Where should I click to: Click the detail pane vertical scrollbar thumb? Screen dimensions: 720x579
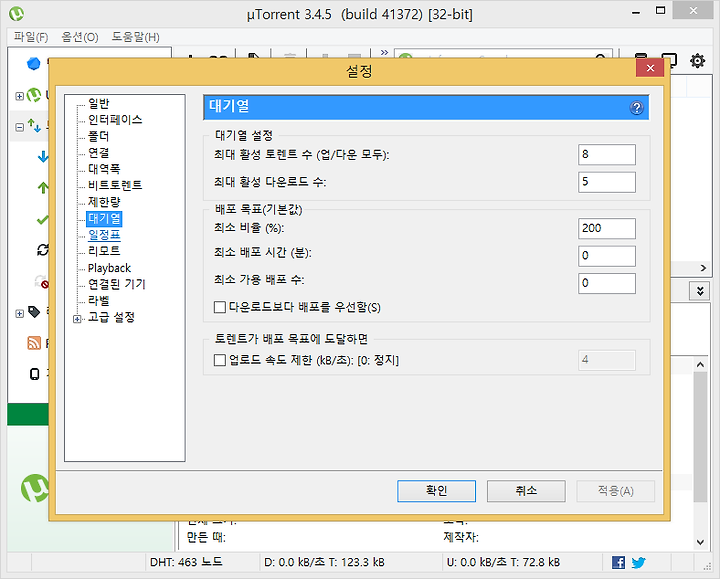700,437
